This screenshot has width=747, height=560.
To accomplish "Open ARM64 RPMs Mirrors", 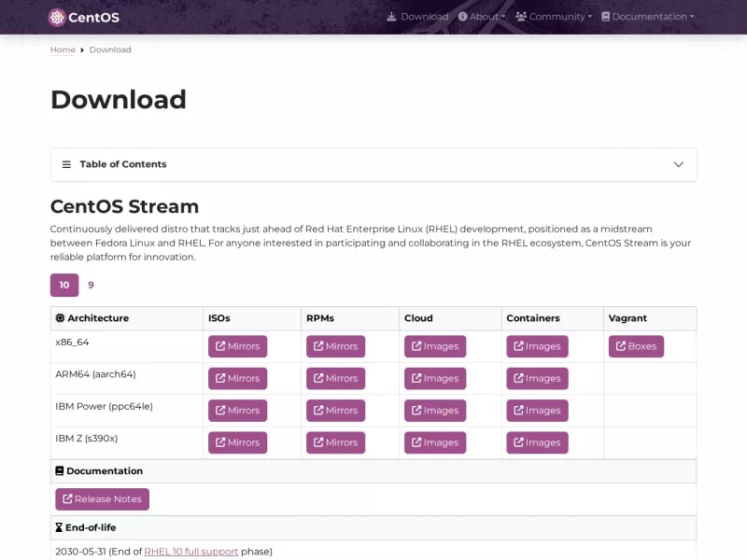I will (x=335, y=379).
